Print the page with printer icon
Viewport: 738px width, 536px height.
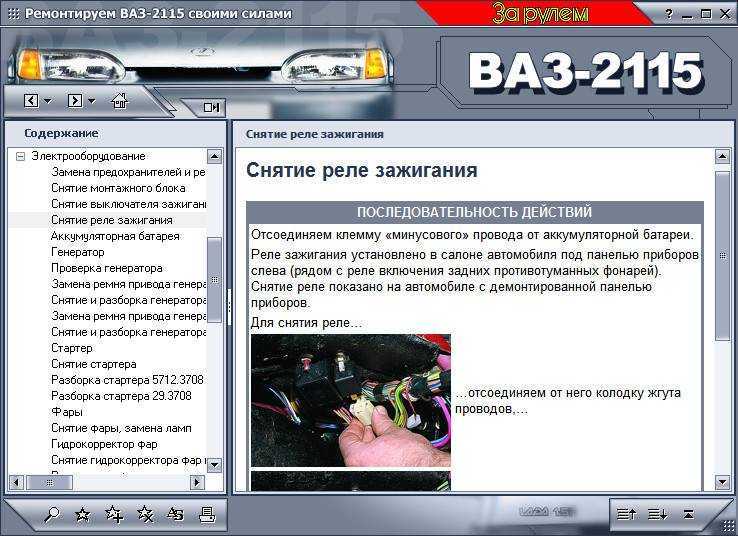click(207, 515)
